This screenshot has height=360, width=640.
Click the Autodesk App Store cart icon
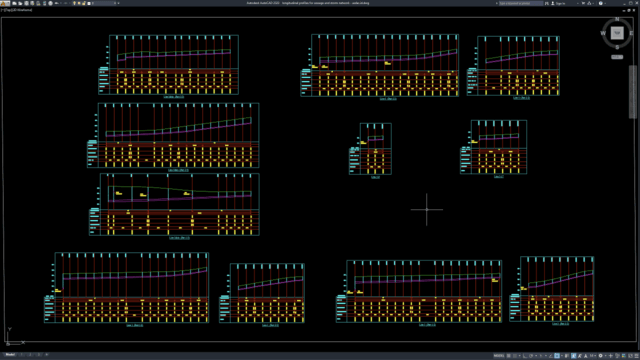(583, 3)
